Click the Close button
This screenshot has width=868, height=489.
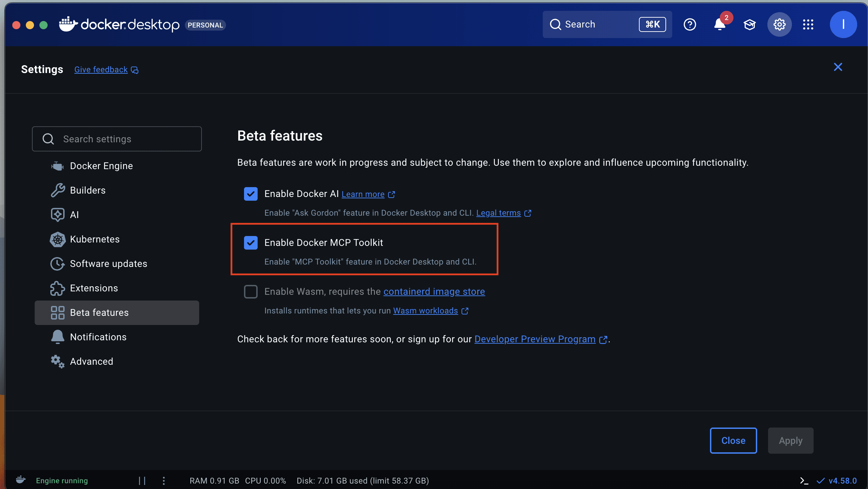[733, 440]
